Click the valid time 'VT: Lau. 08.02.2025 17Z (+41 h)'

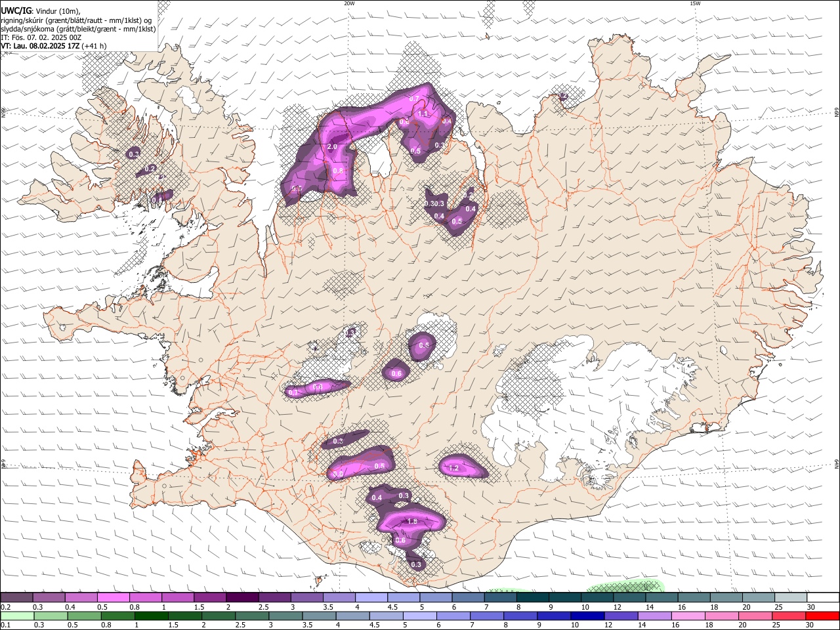point(54,46)
